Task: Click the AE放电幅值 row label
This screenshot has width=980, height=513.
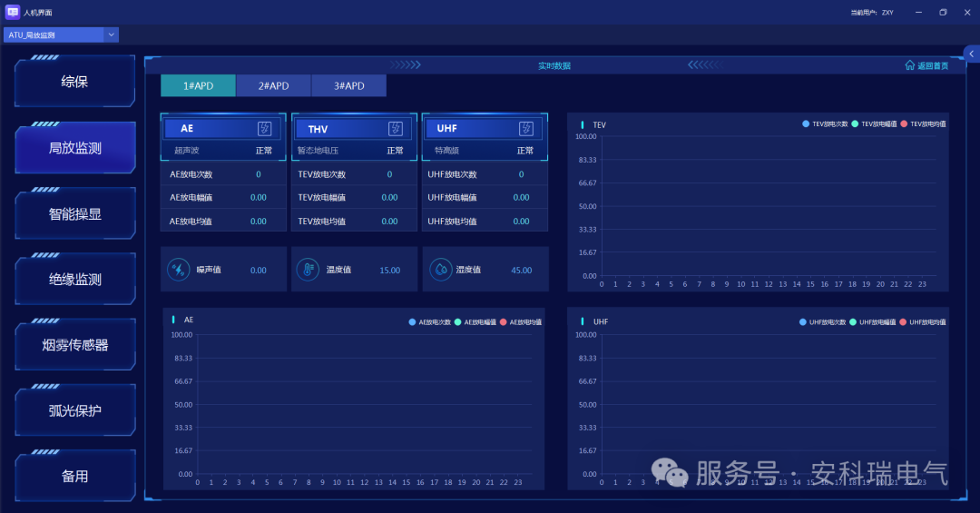Action: [191, 198]
